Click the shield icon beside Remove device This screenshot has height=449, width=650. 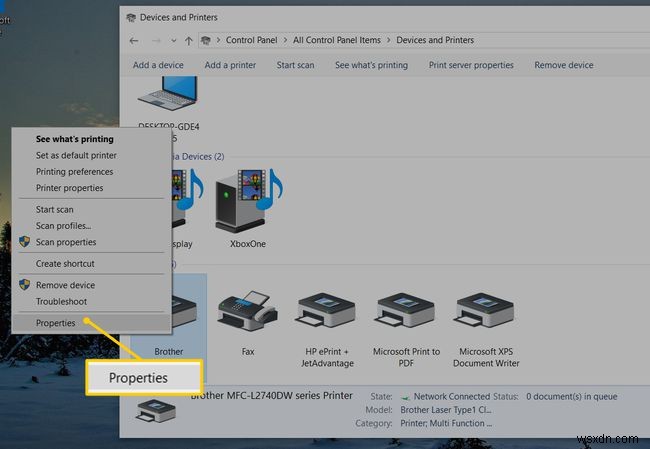[24, 284]
